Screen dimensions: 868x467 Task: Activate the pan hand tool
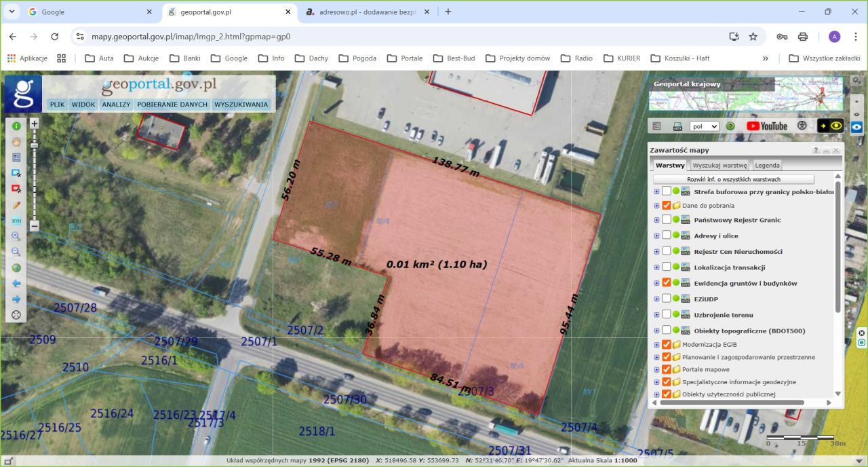pos(16,142)
